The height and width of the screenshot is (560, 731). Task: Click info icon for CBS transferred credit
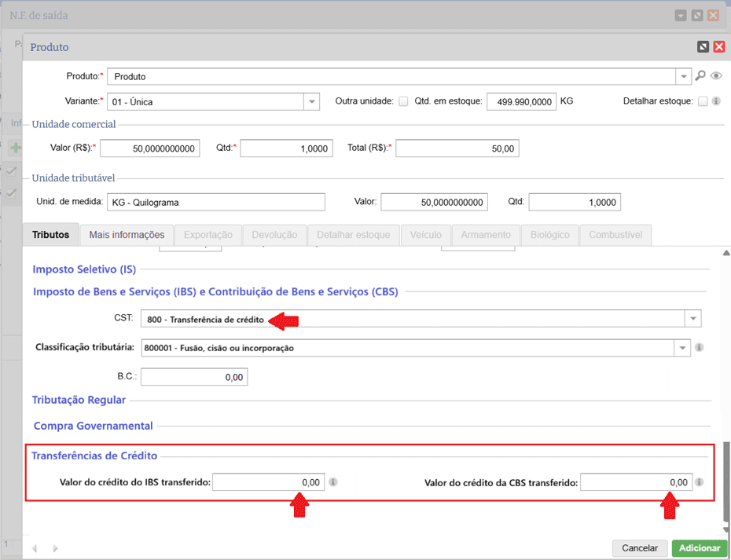point(700,482)
